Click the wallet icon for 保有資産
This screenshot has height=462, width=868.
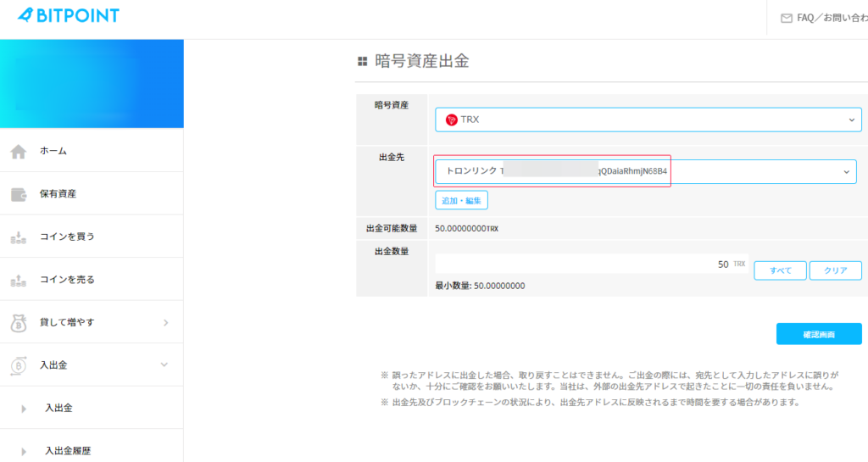tap(19, 194)
